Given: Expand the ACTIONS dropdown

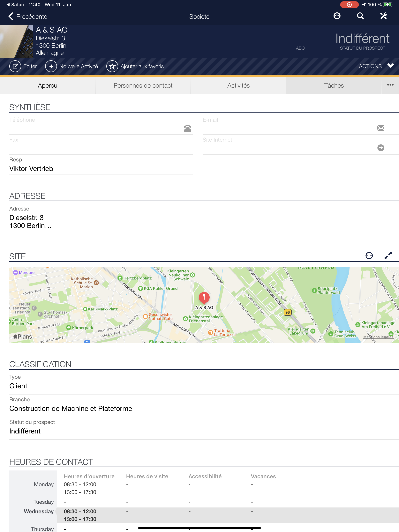Looking at the screenshot, I should point(376,66).
